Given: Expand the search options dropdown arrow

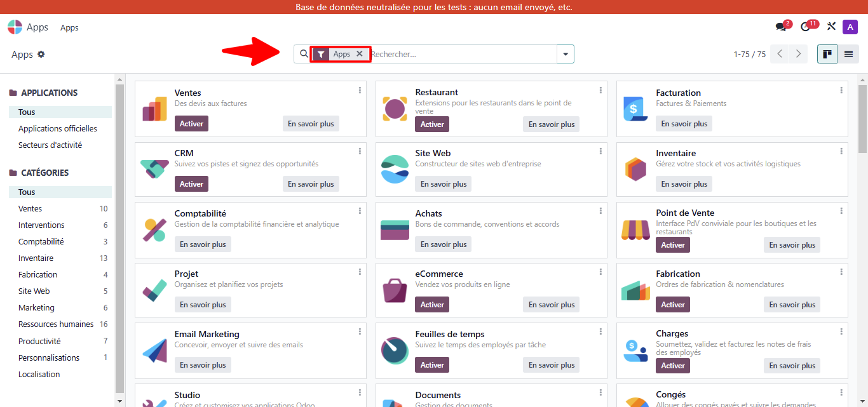Looking at the screenshot, I should (566, 54).
